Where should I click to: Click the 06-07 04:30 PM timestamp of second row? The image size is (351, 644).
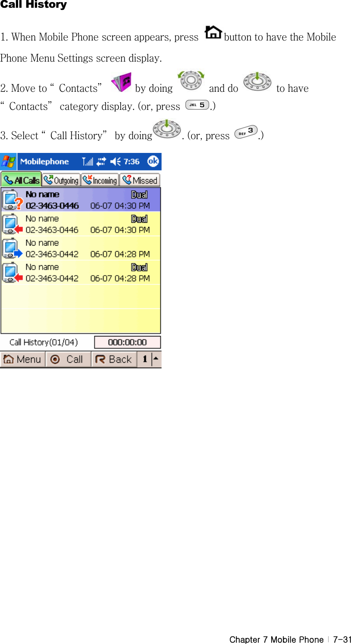point(120,230)
